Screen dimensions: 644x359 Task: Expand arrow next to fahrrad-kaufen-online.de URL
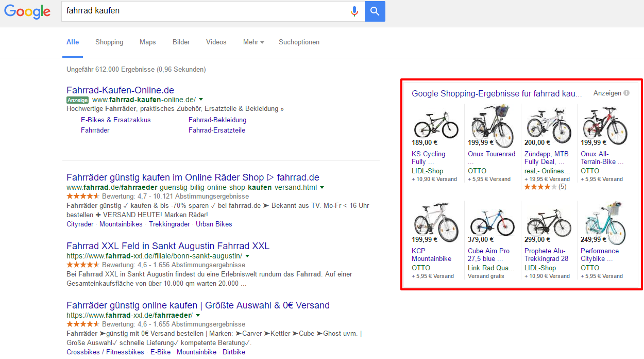point(201,100)
